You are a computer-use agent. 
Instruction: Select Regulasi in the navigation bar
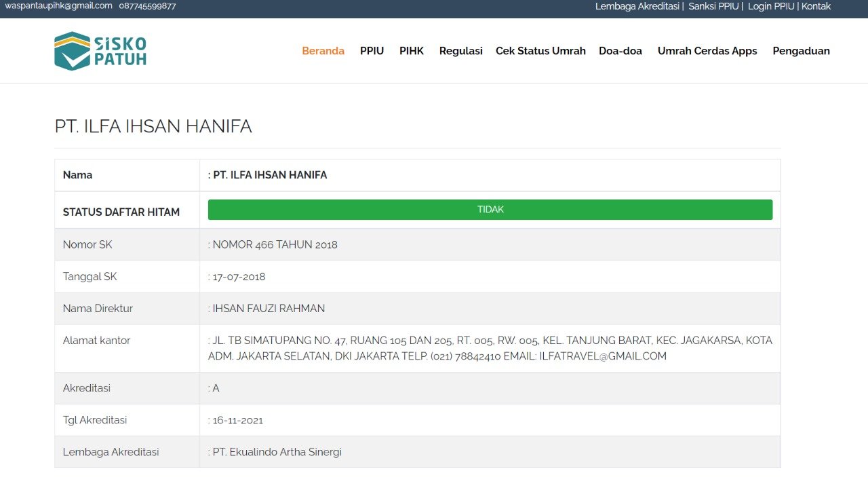pyautogui.click(x=460, y=51)
